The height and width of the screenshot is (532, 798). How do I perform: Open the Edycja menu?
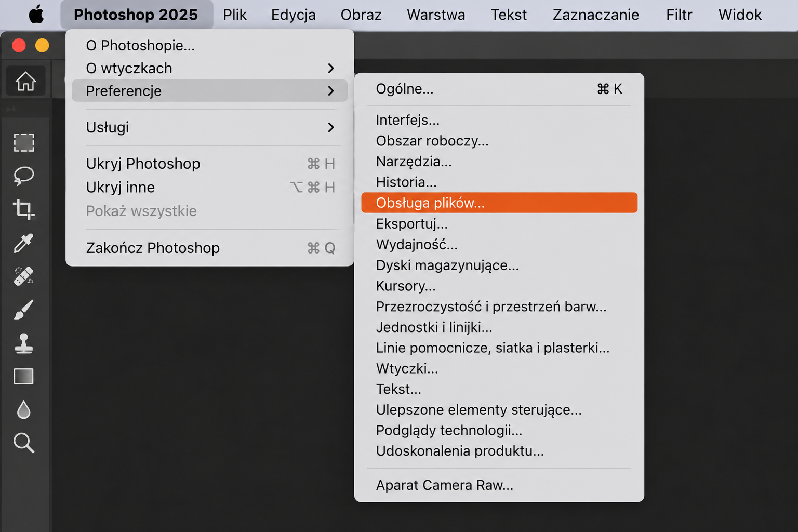(x=294, y=15)
